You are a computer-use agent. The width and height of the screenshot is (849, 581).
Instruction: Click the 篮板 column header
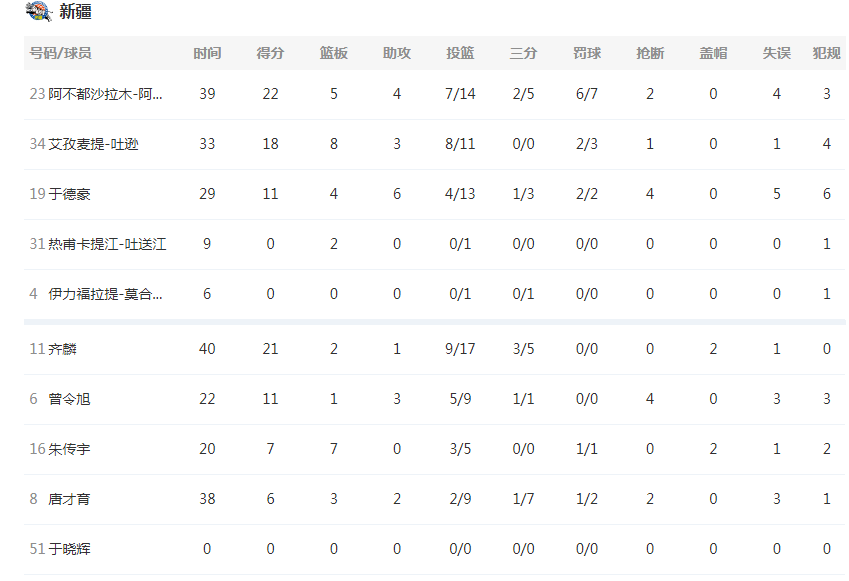pyautogui.click(x=334, y=53)
